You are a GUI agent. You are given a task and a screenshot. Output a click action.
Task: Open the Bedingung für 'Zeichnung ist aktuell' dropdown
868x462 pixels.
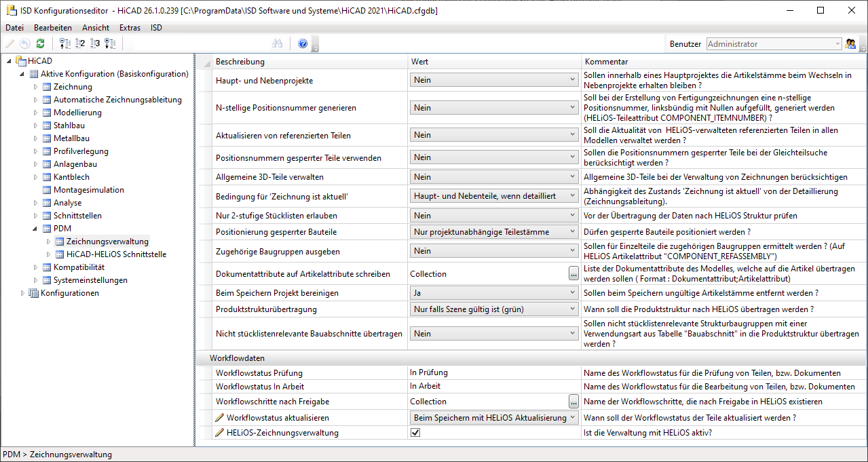coord(494,196)
